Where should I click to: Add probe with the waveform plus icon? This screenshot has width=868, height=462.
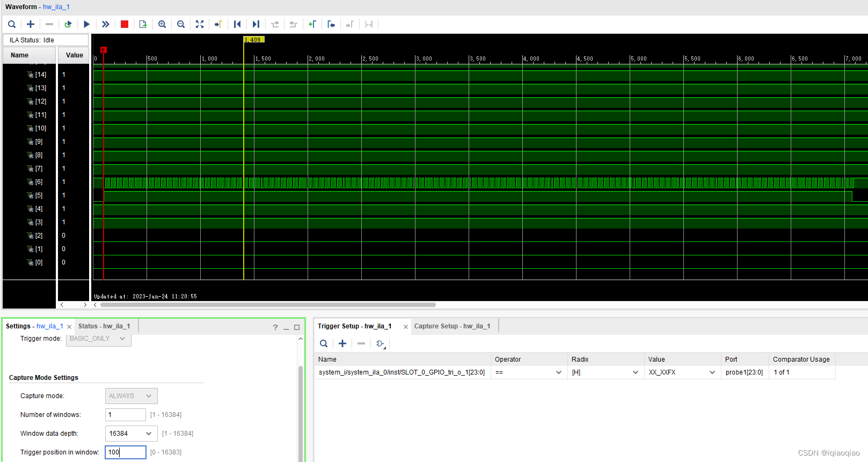coord(31,24)
